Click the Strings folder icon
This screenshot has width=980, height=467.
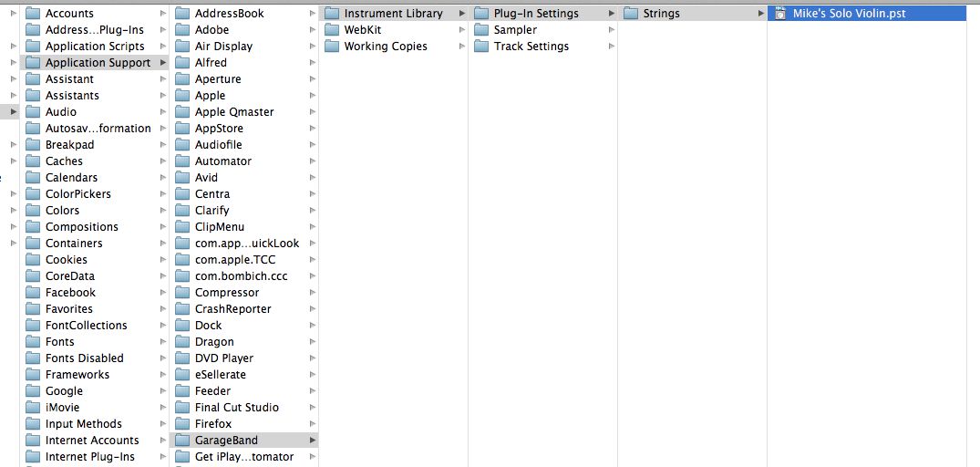point(631,13)
